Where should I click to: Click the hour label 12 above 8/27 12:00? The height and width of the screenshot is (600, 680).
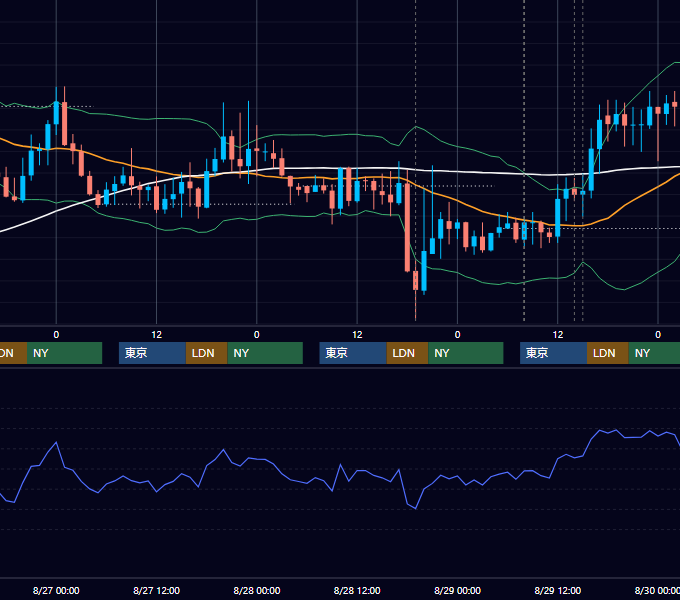(157, 335)
